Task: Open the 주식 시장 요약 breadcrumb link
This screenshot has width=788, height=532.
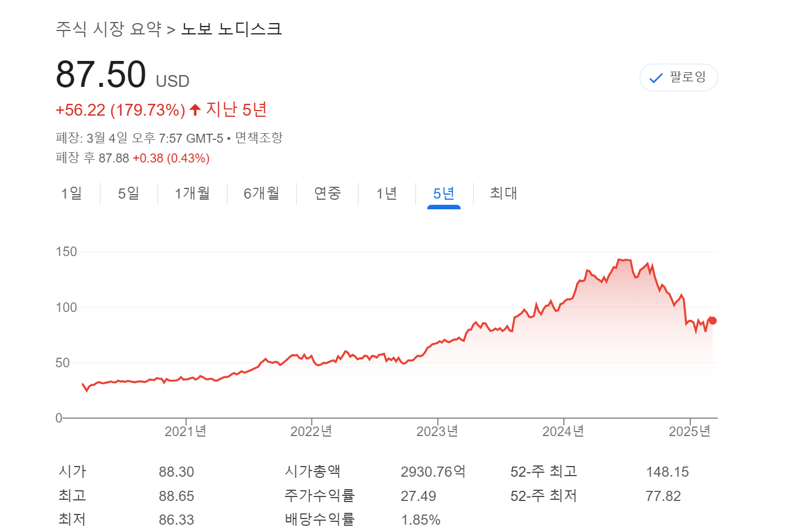Action: 109,29
